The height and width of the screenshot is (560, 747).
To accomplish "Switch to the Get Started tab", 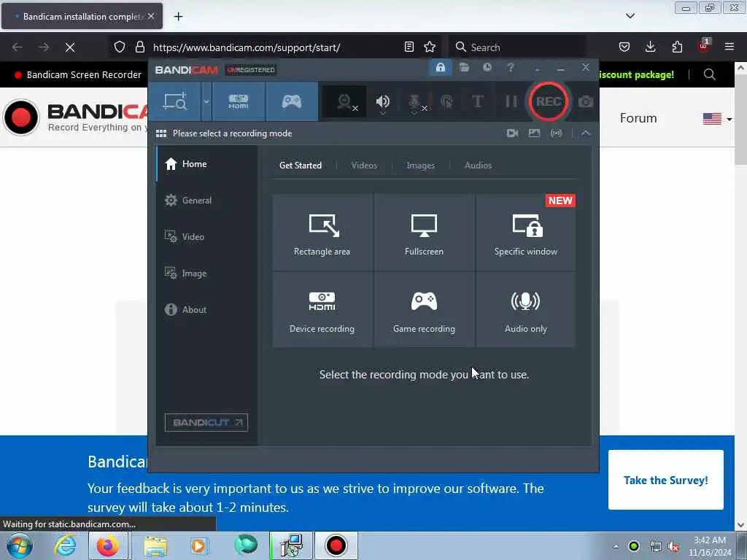I will (300, 166).
